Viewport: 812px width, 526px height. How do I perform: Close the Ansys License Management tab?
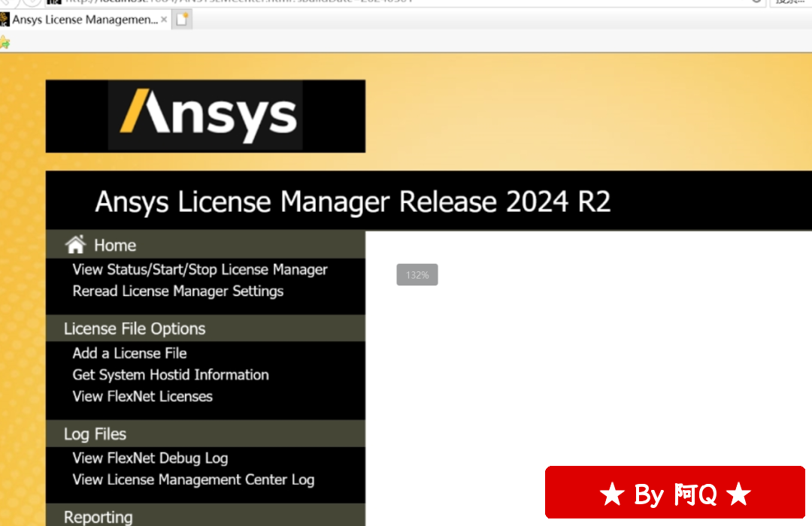pos(164,20)
